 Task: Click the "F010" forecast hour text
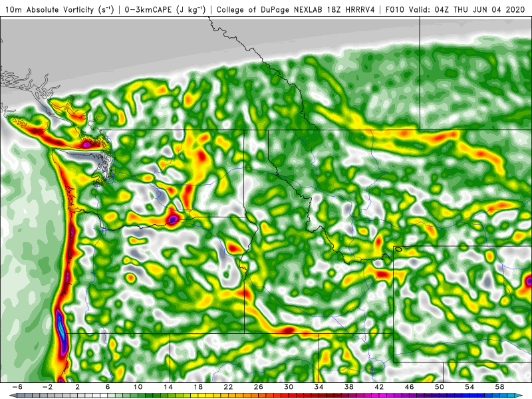click(x=395, y=9)
